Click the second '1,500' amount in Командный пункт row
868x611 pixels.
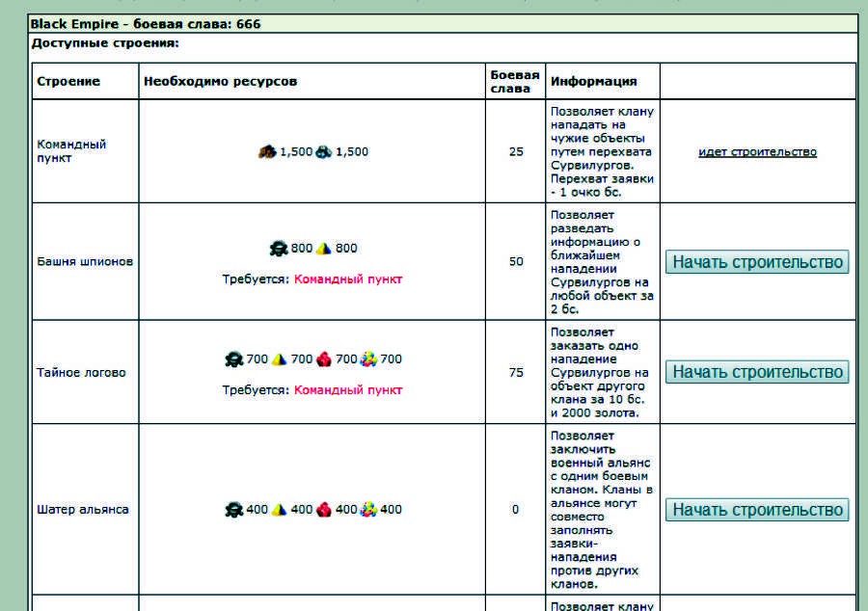pyautogui.click(x=352, y=151)
